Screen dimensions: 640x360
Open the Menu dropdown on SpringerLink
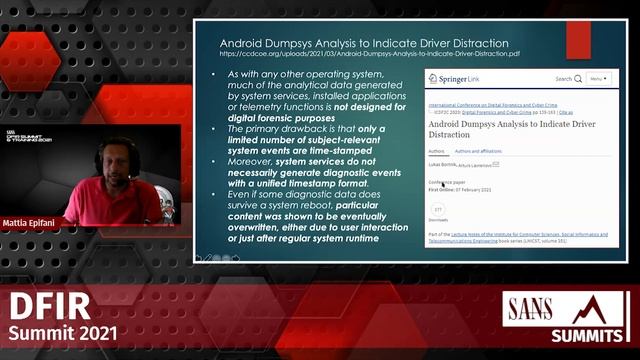point(598,78)
